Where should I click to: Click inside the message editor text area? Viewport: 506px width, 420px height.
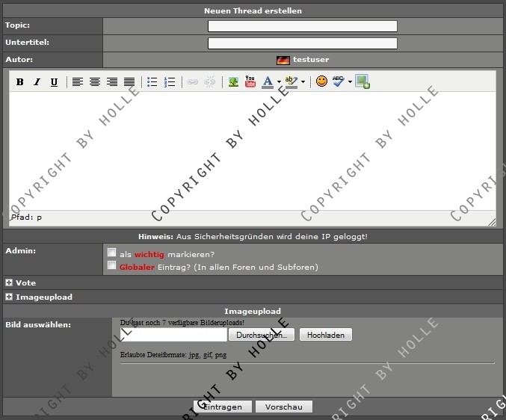253,151
